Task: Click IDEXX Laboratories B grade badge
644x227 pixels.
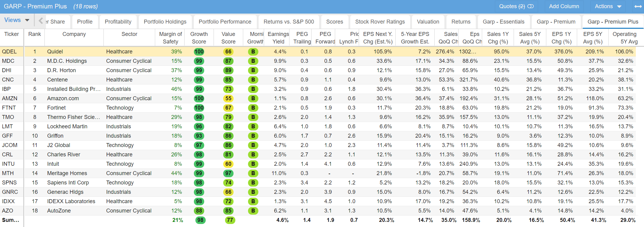Action: 253,201
